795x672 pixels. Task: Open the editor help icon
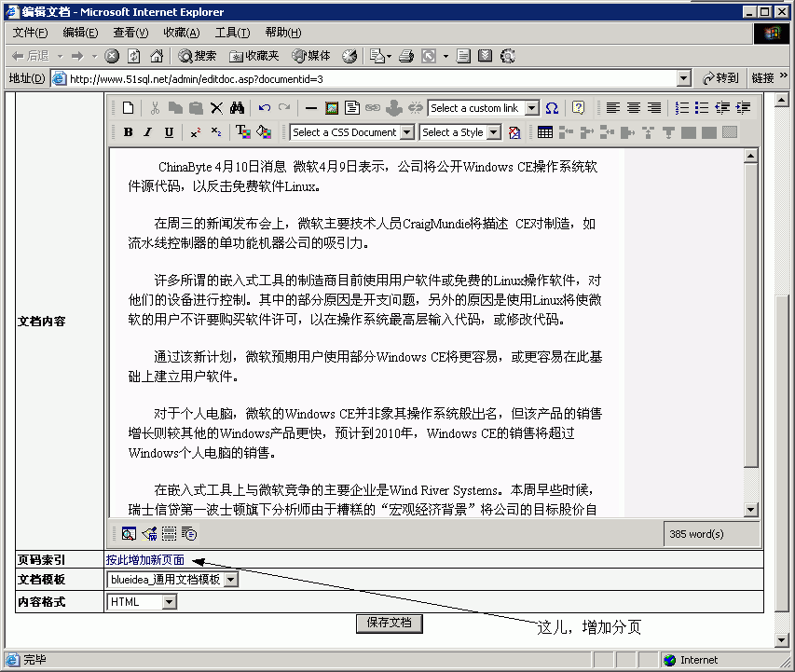(x=578, y=108)
